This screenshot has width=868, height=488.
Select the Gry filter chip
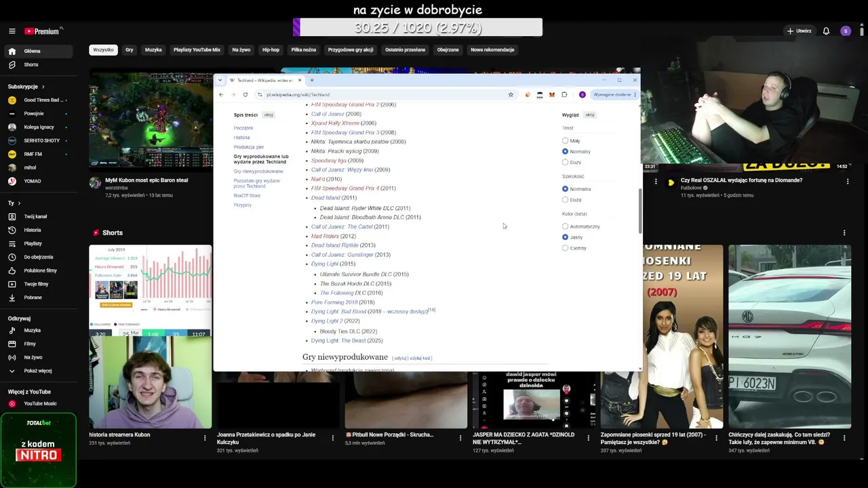tap(130, 49)
